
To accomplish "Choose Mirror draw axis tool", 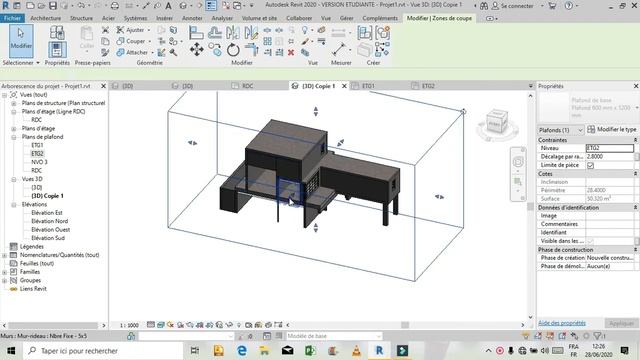I will tap(251, 33).
